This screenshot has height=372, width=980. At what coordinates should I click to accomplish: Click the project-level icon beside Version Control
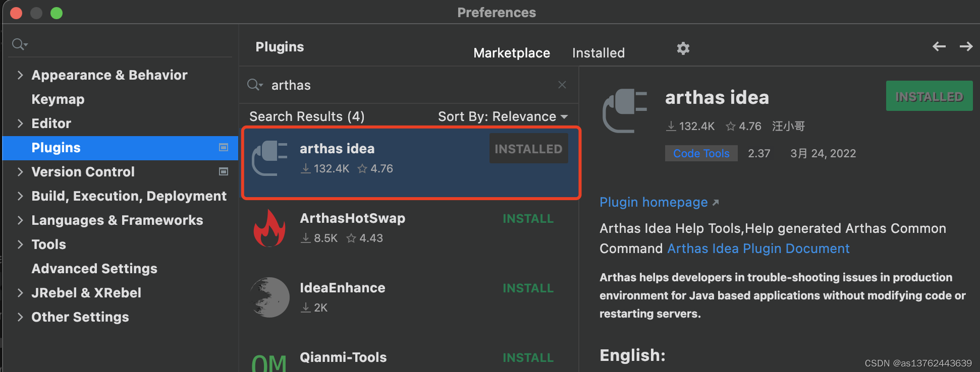point(224,171)
